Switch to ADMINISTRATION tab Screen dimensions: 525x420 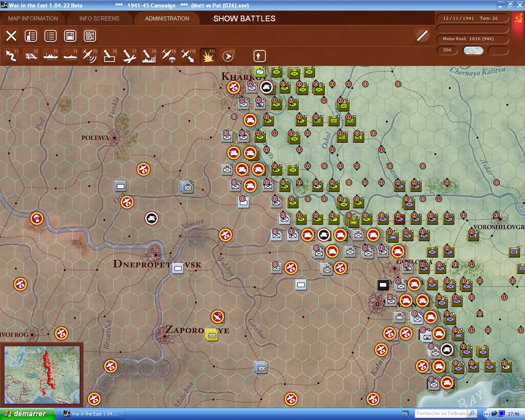[167, 18]
